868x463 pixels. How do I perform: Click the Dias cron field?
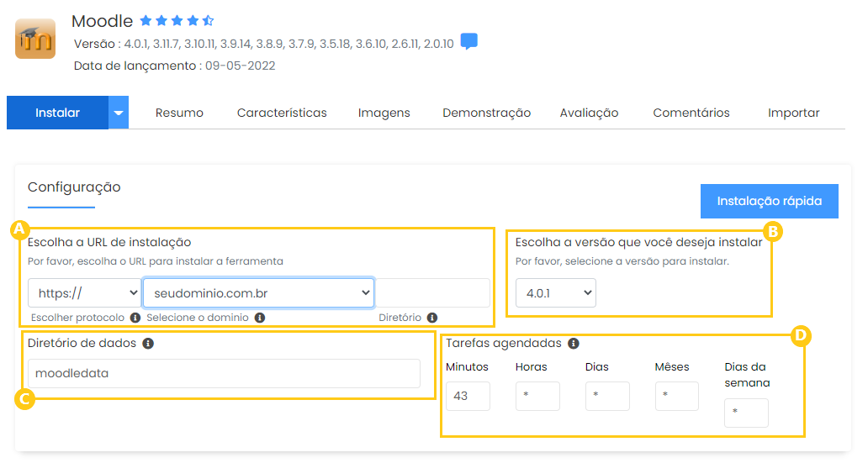pyautogui.click(x=607, y=396)
